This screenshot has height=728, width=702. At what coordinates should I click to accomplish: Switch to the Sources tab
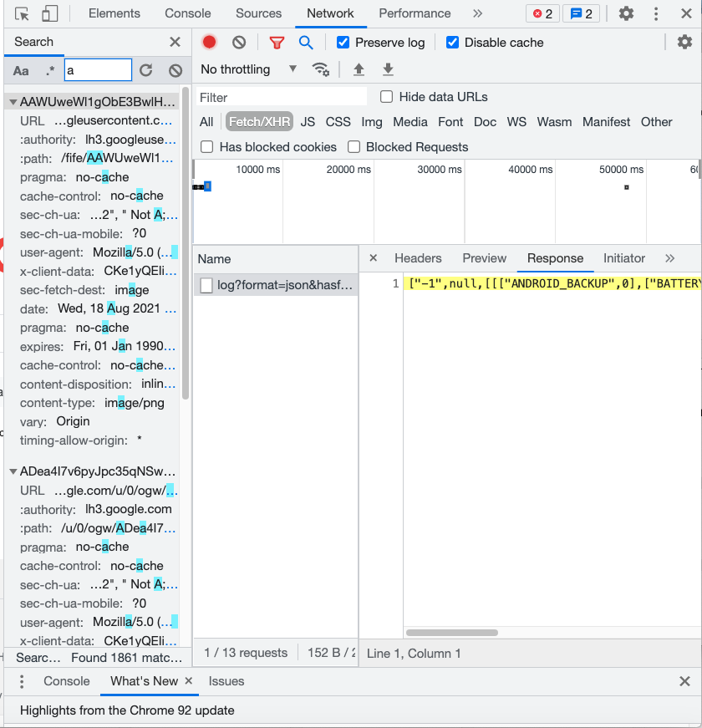258,13
